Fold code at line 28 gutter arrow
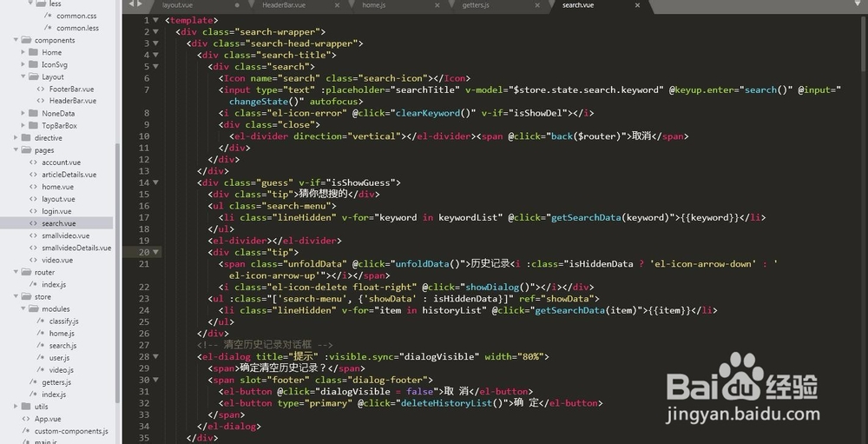This screenshot has height=444, width=868. tap(156, 356)
